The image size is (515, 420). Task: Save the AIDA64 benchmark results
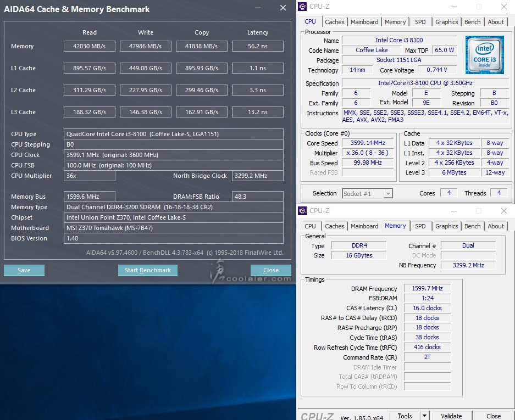[24, 270]
